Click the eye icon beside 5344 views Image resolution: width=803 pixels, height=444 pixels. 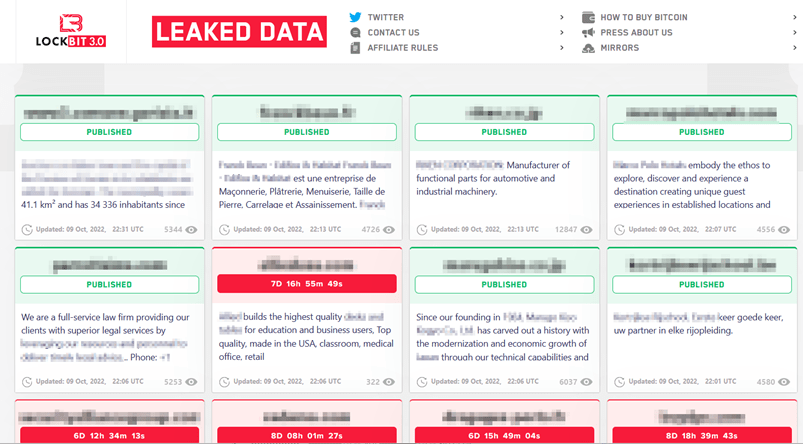(x=191, y=230)
